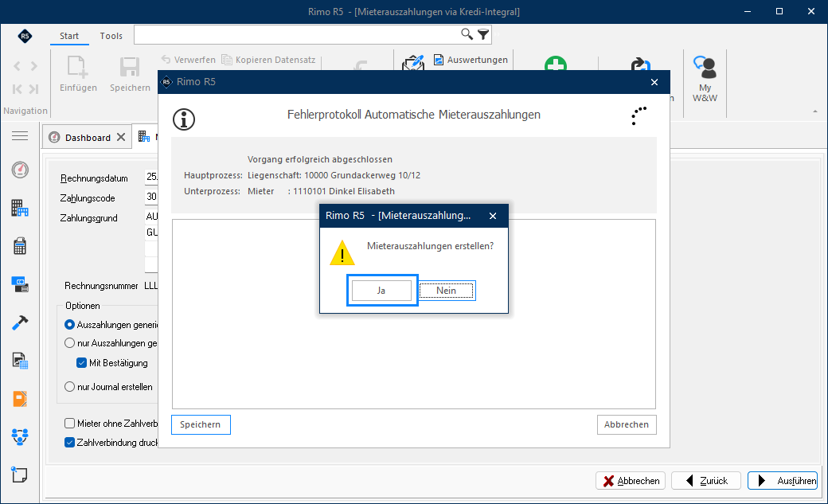This screenshot has height=504, width=828.
Task: Open the orange document sidebar icon
Action: pyautogui.click(x=20, y=399)
